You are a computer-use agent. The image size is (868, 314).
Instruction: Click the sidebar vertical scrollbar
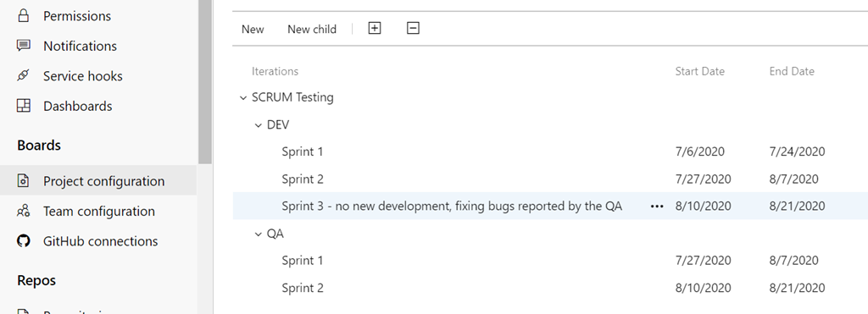pos(205,82)
